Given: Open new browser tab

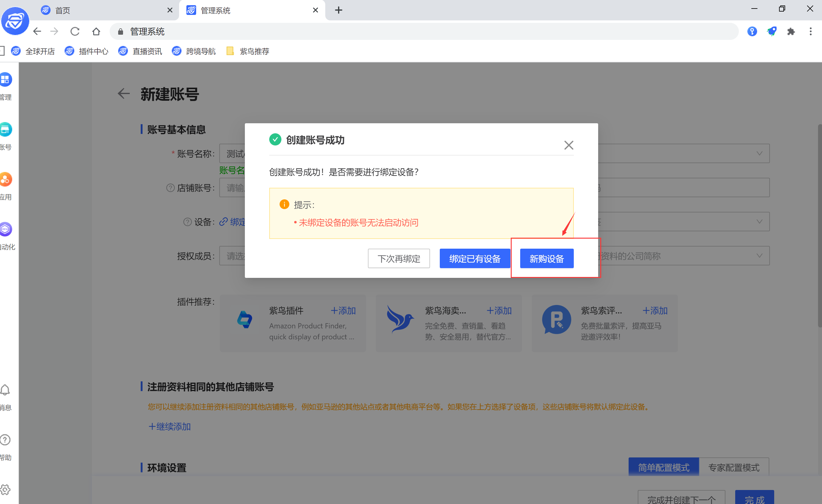Looking at the screenshot, I should 338,10.
